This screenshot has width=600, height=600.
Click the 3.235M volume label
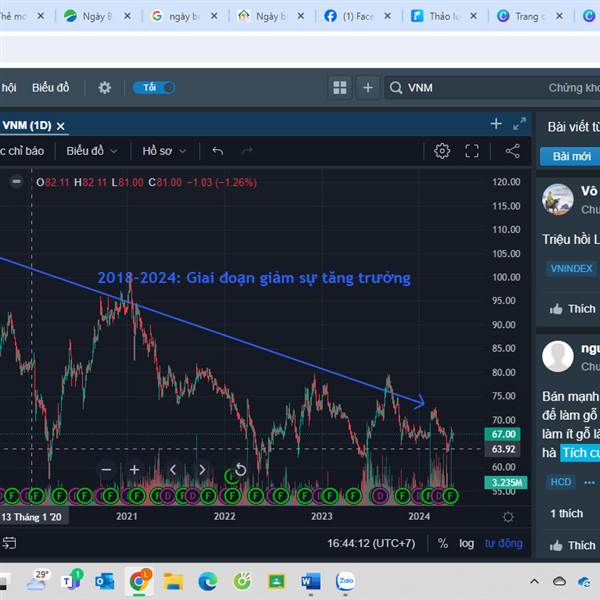coord(506,483)
